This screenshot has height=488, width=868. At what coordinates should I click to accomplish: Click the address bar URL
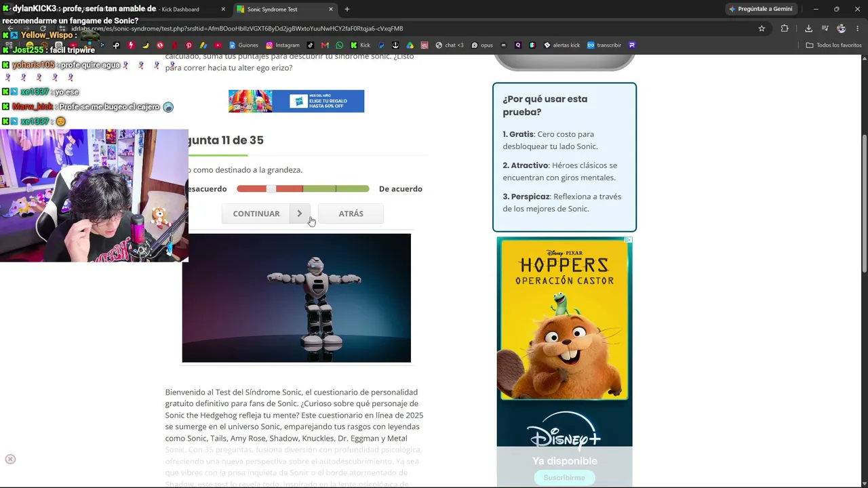coord(237,28)
